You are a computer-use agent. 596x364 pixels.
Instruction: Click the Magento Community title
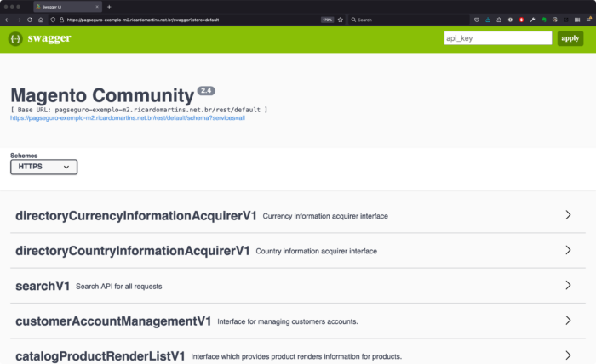click(x=102, y=95)
